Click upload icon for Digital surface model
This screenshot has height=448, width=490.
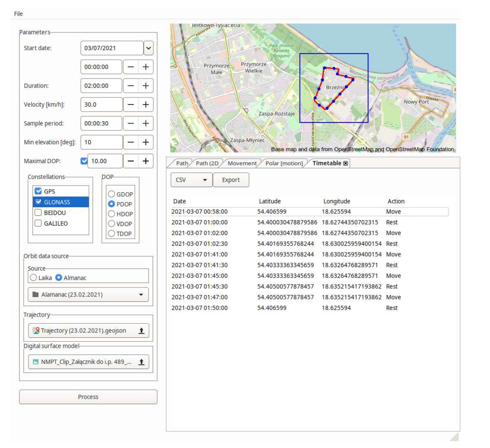[x=141, y=362]
